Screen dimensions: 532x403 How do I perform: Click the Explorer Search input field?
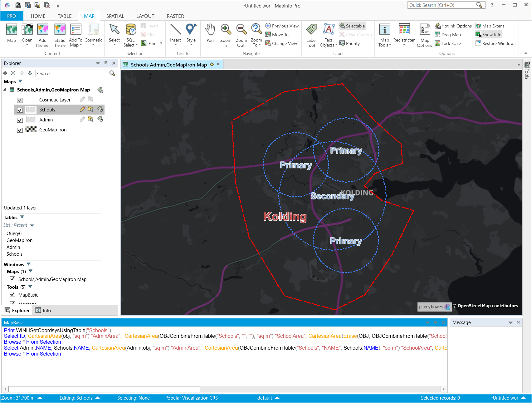click(72, 73)
